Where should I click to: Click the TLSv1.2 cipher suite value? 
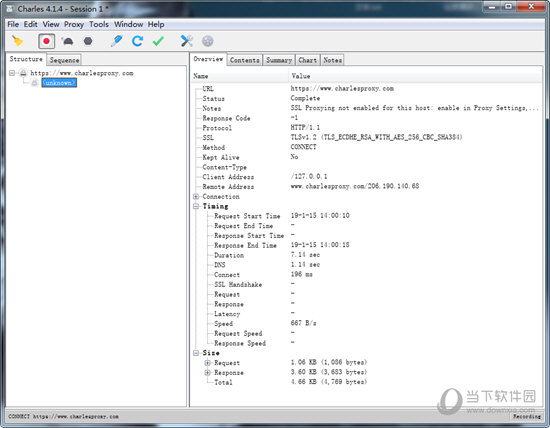pos(376,137)
